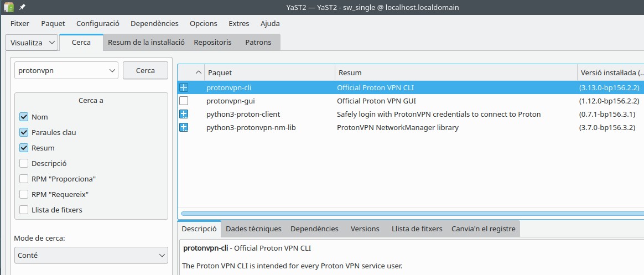644x275 pixels.
Task: Open the Mode de cerca Conté dropdown
Action: (x=91, y=255)
